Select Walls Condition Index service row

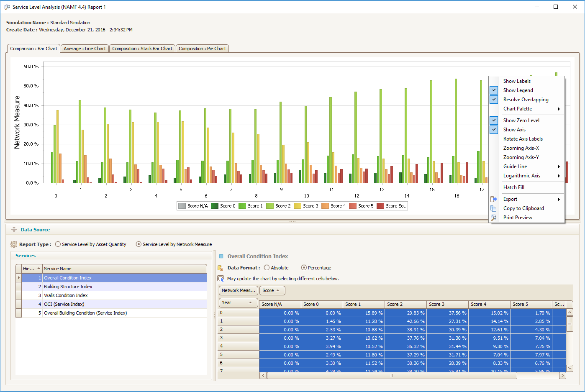[x=66, y=295]
